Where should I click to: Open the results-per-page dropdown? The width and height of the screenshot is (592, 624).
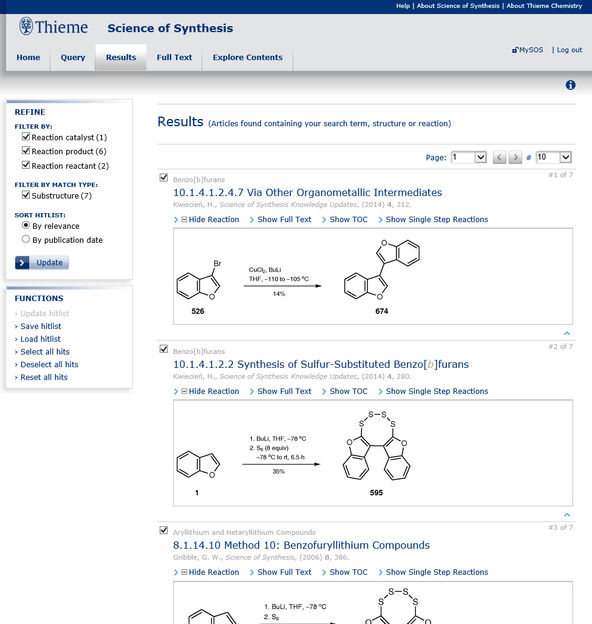[x=554, y=157]
